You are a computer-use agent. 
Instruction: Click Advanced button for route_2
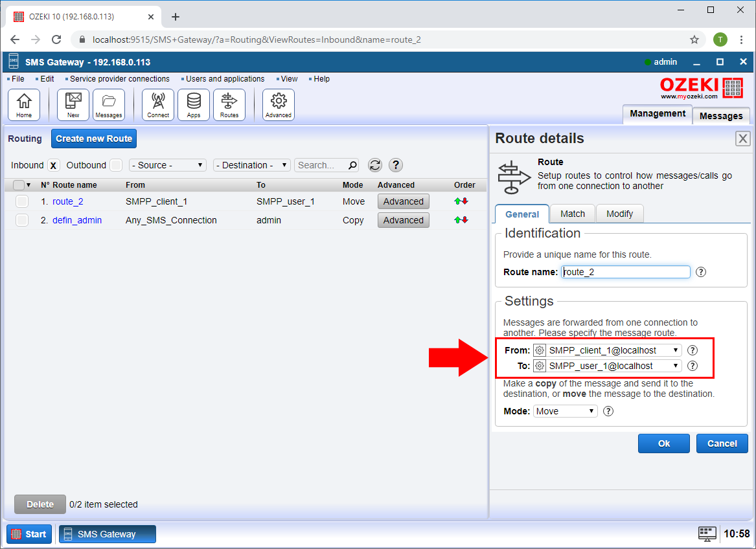[404, 201]
